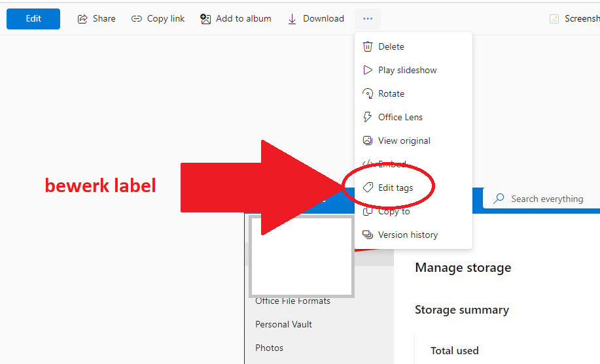Open Photos in the sidebar

270,348
